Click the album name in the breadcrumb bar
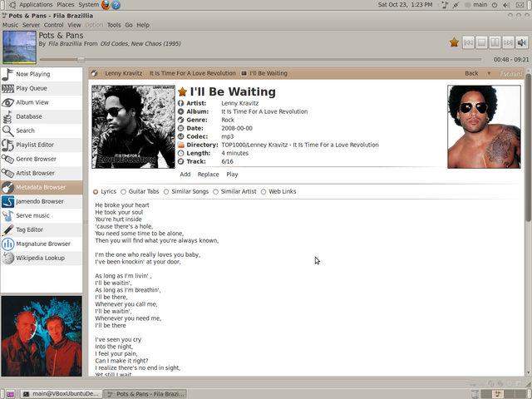The height and width of the screenshot is (399, 532). pyautogui.click(x=192, y=73)
